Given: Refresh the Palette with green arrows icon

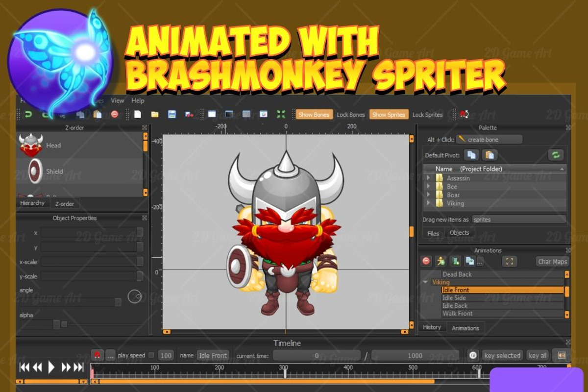Looking at the screenshot, I should click(x=556, y=155).
